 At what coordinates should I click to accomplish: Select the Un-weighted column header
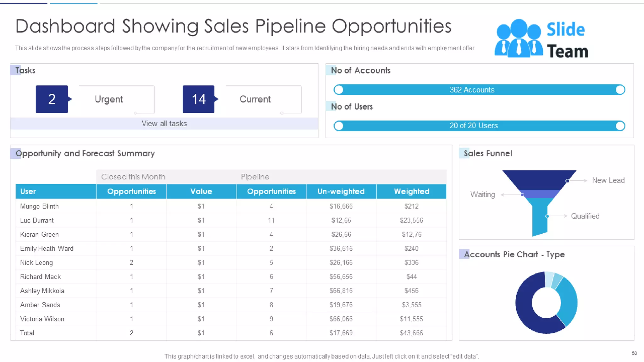[x=341, y=191]
